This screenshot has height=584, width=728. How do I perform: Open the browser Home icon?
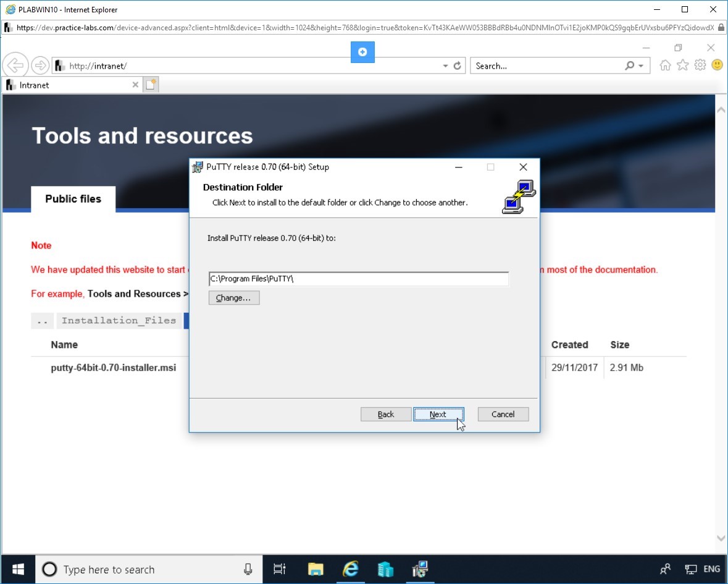click(x=665, y=66)
